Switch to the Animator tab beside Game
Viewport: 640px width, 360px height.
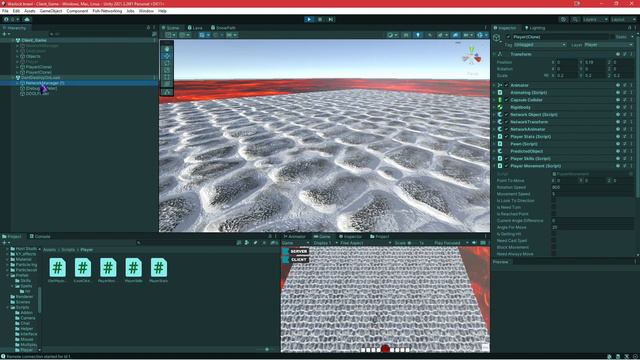[x=295, y=236]
